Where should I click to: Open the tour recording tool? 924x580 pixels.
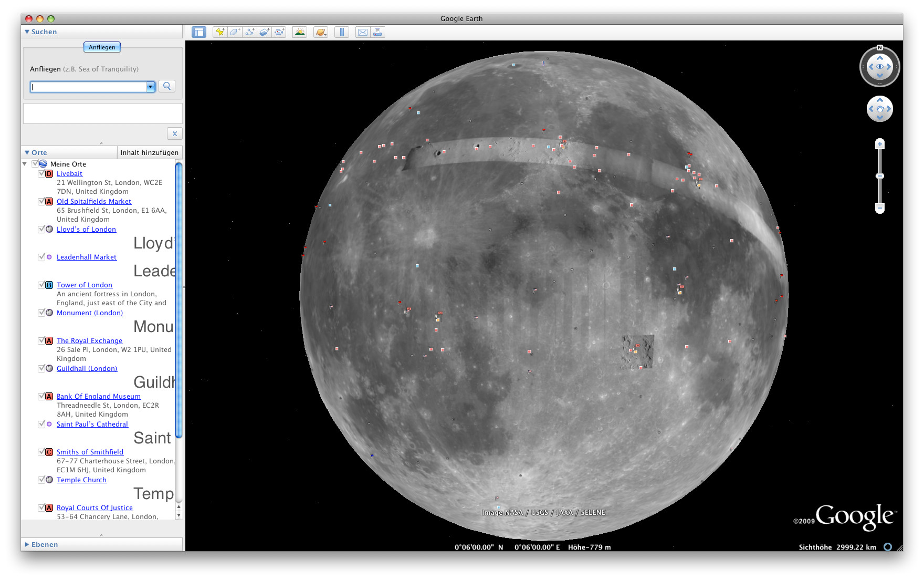coord(279,32)
